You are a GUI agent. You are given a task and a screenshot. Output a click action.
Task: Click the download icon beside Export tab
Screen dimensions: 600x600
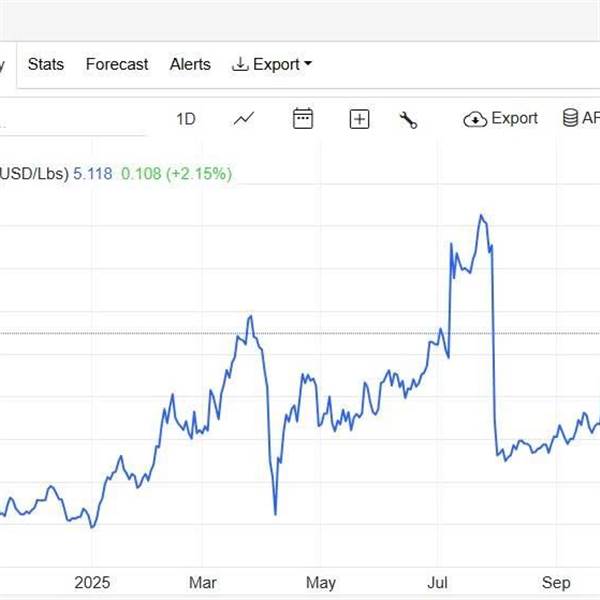click(240, 65)
